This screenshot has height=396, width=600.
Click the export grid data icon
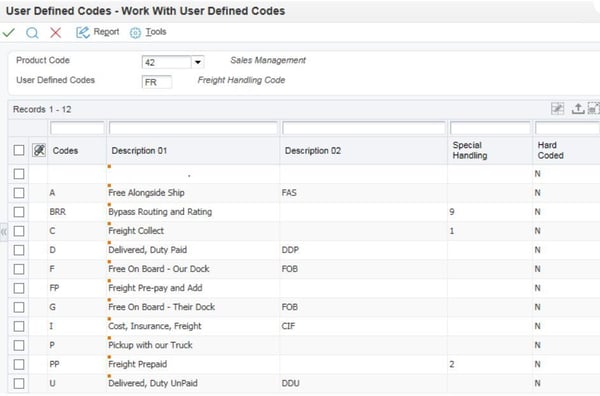[577, 109]
